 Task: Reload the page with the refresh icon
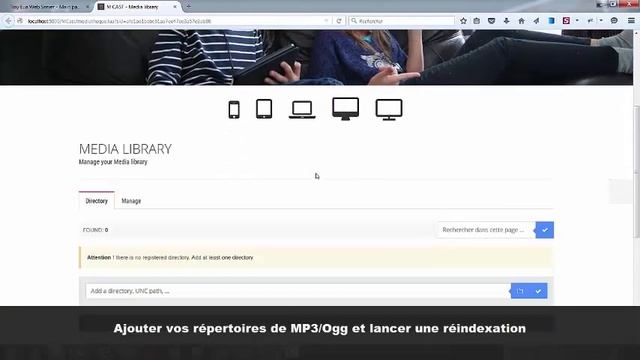coord(339,21)
